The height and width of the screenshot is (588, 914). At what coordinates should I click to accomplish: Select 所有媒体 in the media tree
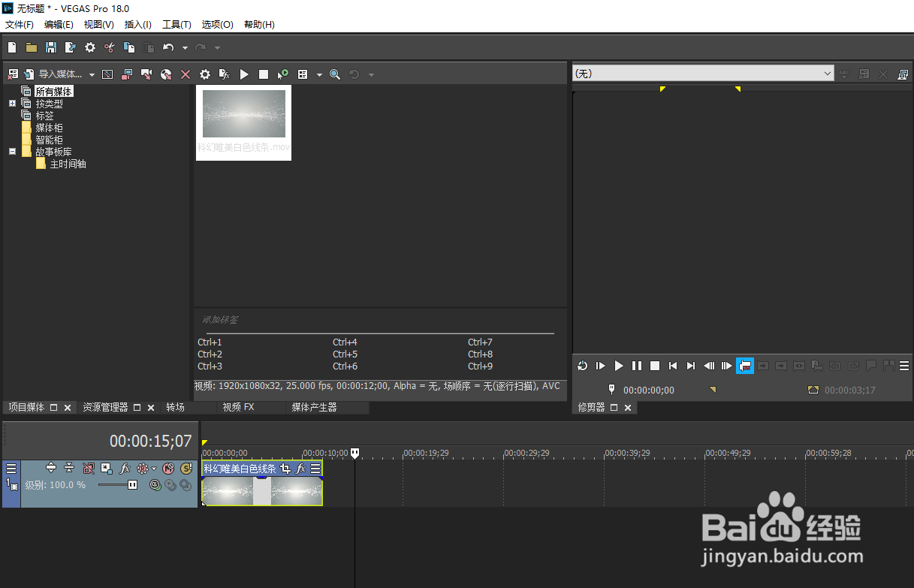54,92
